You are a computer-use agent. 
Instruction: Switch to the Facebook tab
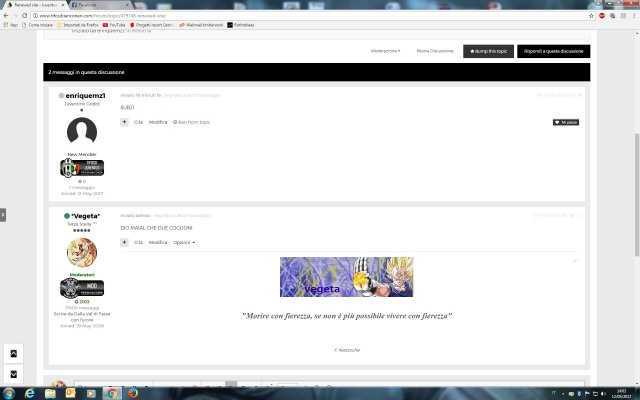tap(99, 5)
